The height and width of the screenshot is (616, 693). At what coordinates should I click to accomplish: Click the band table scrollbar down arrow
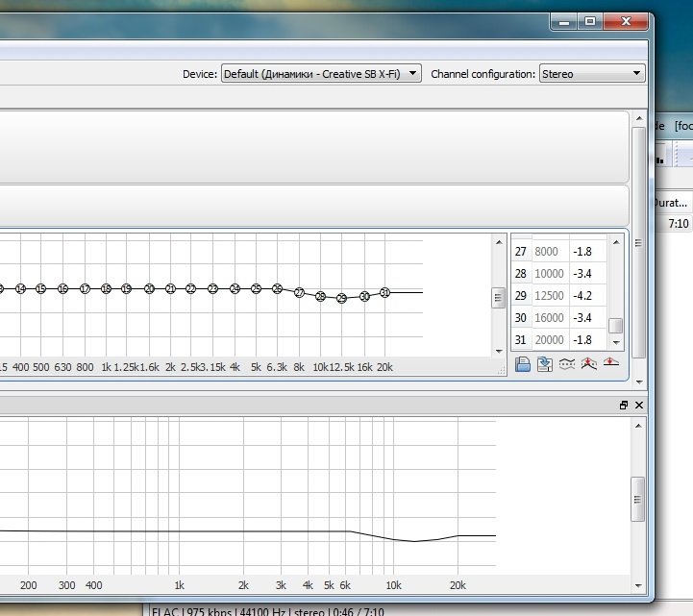(x=616, y=342)
